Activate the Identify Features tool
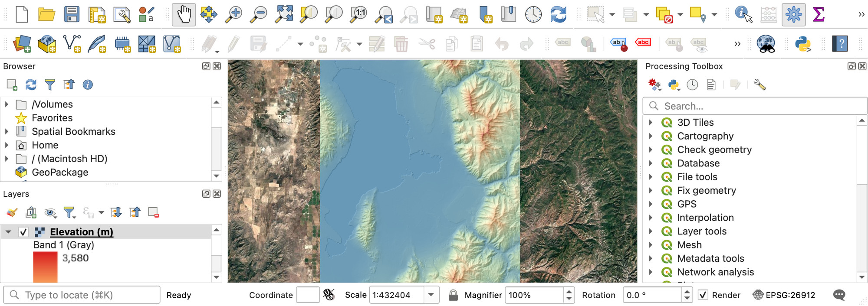The width and height of the screenshot is (868, 306). pos(743,14)
